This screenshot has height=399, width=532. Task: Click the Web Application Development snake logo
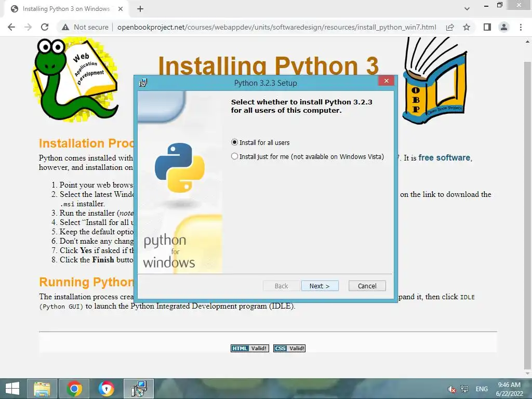point(75,79)
